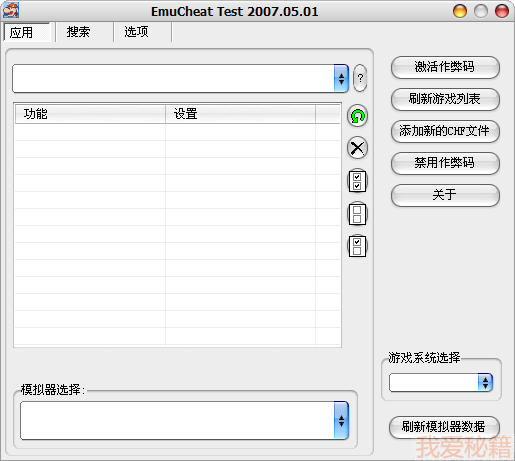Image resolution: width=515 pixels, height=461 pixels.
Task: Select the 应用 tab
Action: pos(21,33)
